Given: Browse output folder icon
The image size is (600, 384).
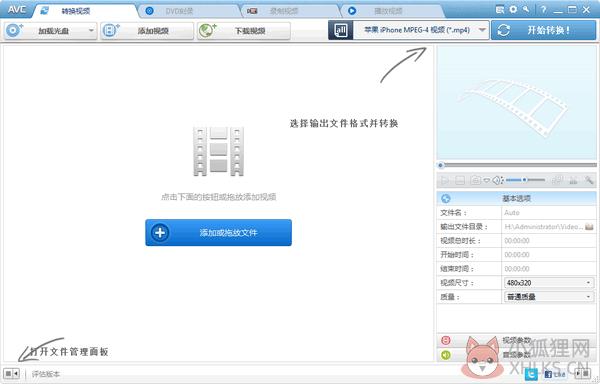Looking at the screenshot, I should click(x=589, y=227).
